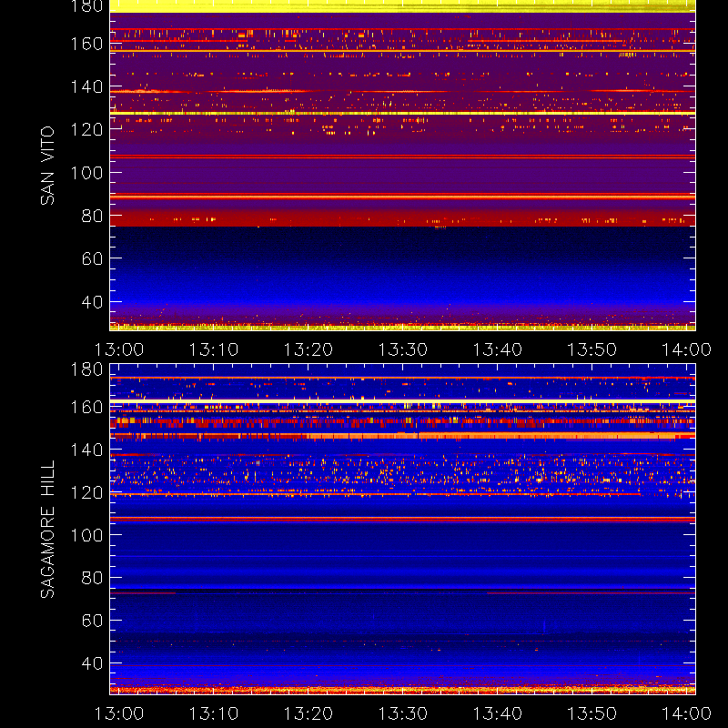Image resolution: width=728 pixels, height=728 pixels.
Task: Click 13:10 time label below San Vito plot
Action: coord(214,349)
